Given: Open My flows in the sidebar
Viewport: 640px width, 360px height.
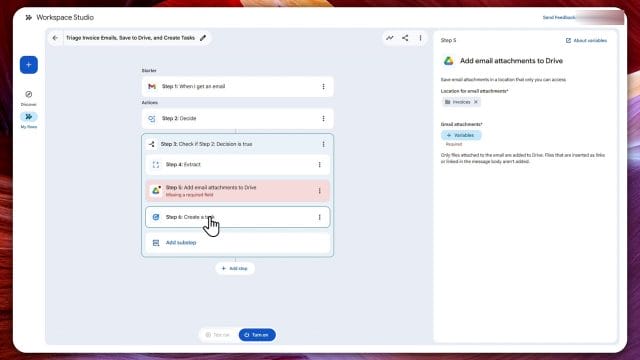Looking at the screenshot, I should point(29,117).
